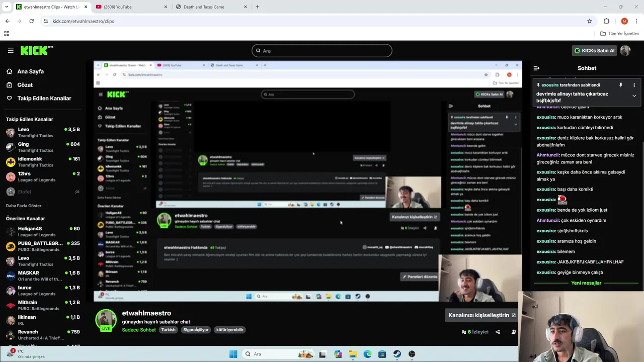Open the user profile avatar menu

tap(625, 51)
